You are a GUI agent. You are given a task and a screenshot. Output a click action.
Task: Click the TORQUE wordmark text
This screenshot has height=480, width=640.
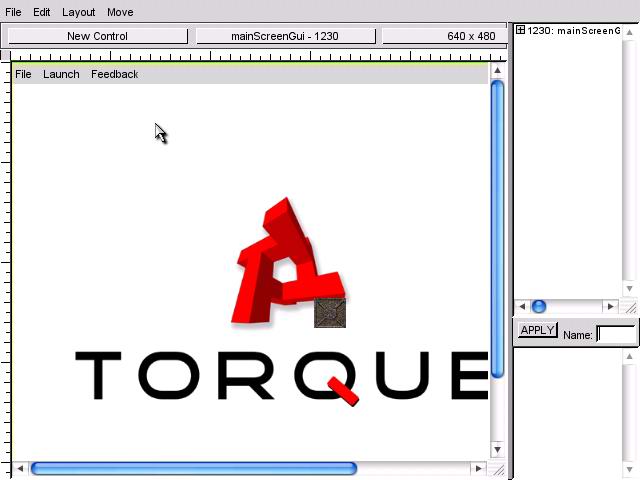[282, 378]
